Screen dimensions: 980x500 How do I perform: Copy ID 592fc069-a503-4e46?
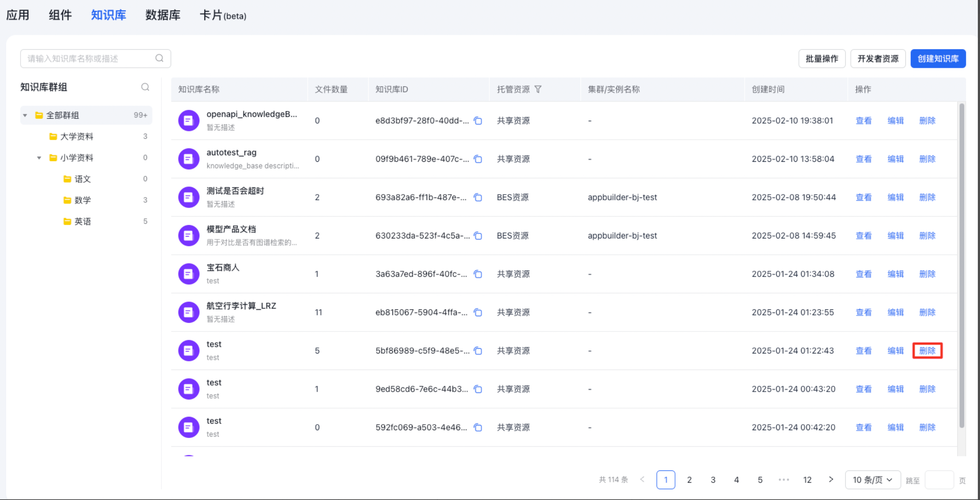(x=478, y=427)
